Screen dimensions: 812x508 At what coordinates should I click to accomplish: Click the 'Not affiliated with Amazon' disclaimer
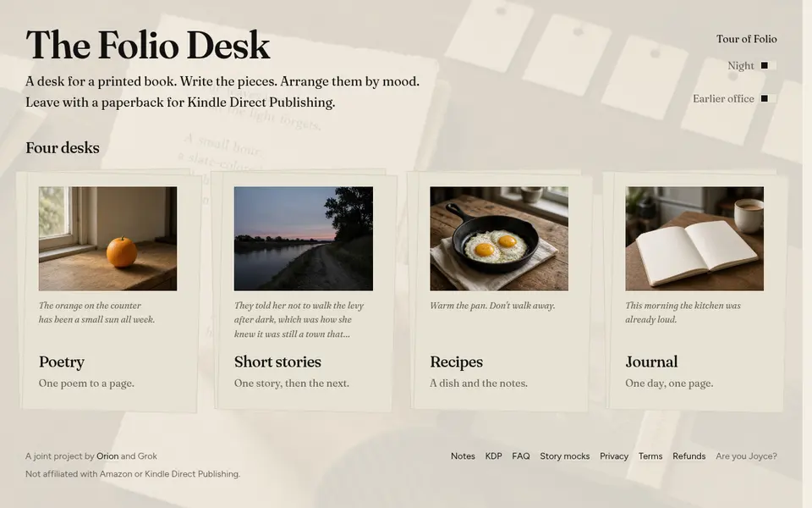133,474
